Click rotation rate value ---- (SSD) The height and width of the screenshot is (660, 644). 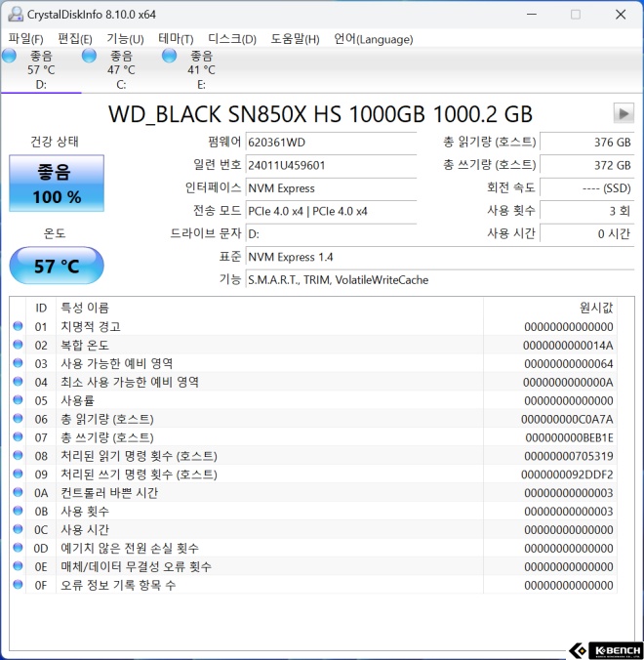(586, 188)
